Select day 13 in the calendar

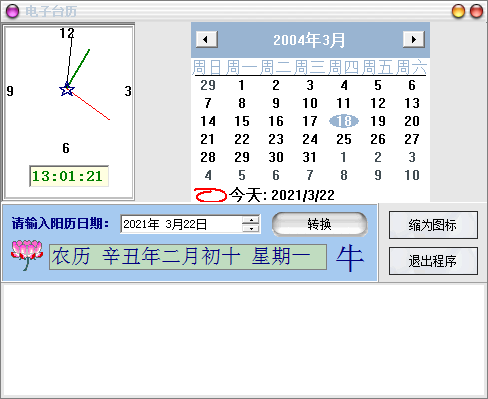[x=412, y=103]
